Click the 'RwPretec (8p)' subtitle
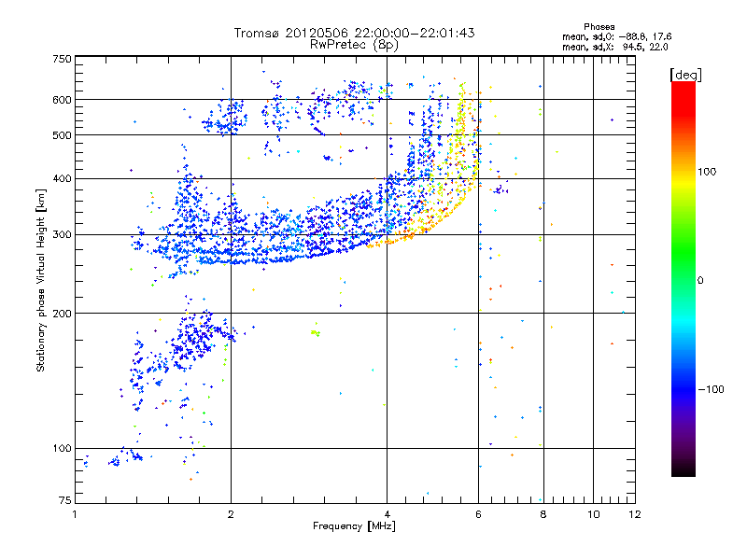The image size is (747, 560). 354,45
